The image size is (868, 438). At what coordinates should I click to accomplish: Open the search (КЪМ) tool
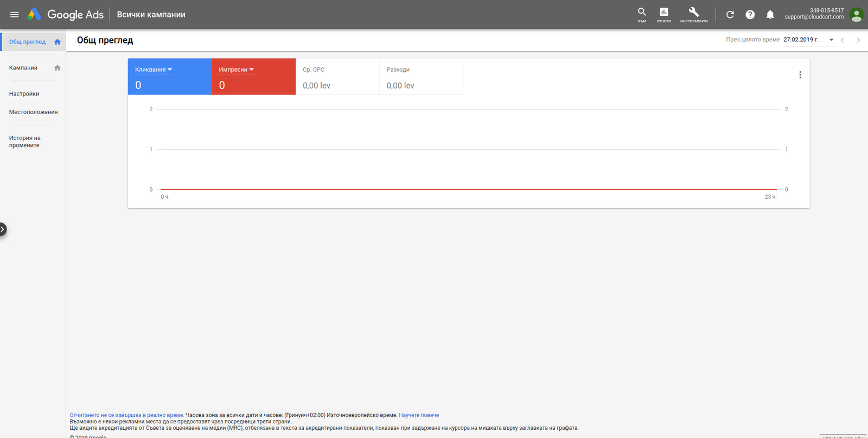[x=642, y=15]
